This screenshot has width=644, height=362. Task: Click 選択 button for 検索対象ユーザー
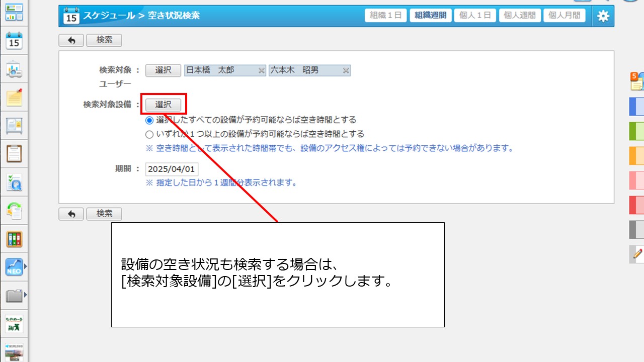coord(164,70)
